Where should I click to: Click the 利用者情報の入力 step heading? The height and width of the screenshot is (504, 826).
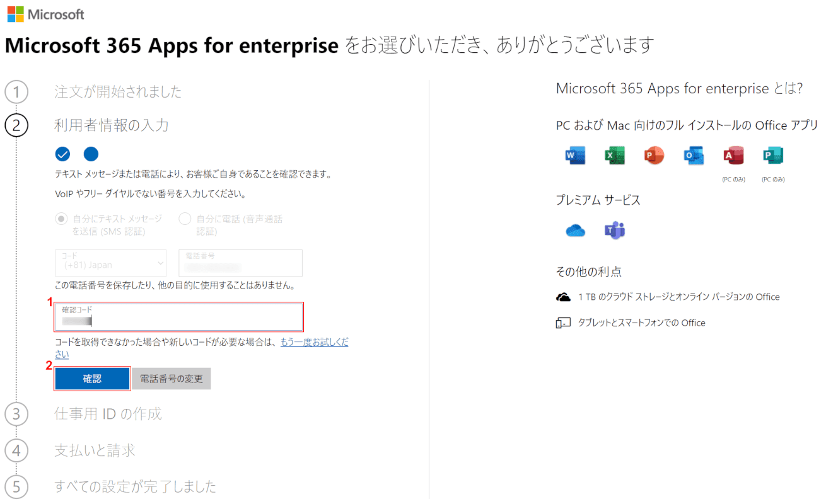112,125
